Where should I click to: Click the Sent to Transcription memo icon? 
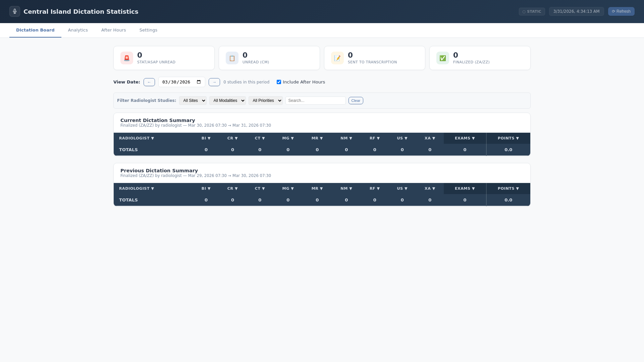tap(337, 58)
